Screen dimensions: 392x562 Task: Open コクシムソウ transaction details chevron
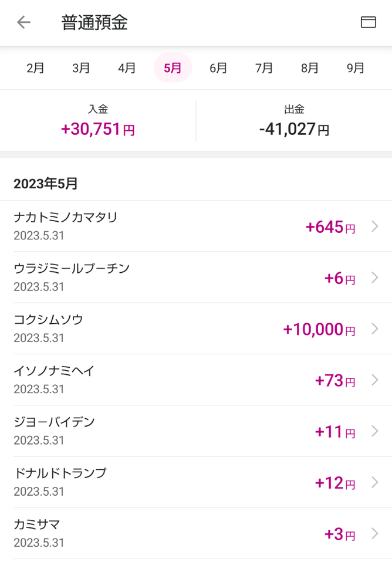pos(376,329)
